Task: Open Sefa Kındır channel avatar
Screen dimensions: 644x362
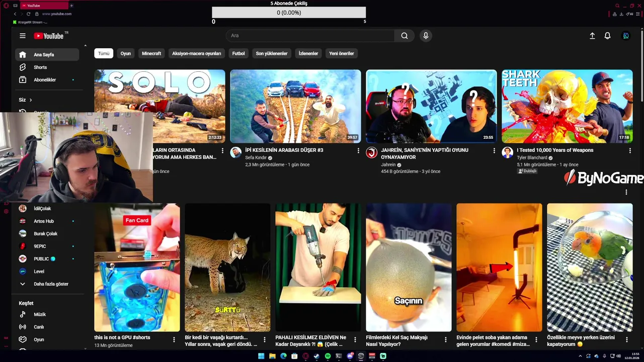Action: tap(236, 152)
